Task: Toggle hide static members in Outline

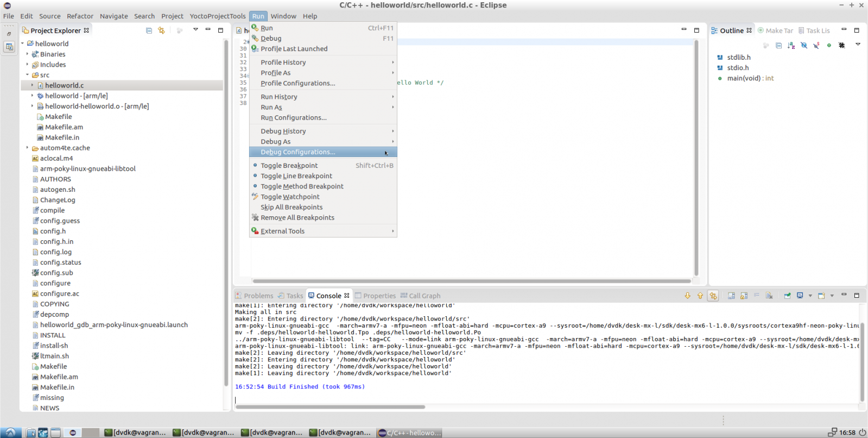Action: tap(816, 46)
